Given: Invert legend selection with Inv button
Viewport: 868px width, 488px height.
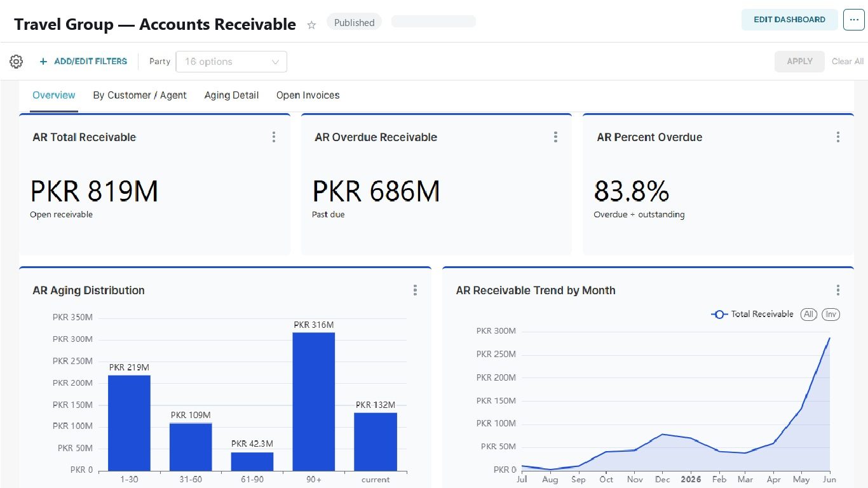Looking at the screenshot, I should (x=831, y=314).
